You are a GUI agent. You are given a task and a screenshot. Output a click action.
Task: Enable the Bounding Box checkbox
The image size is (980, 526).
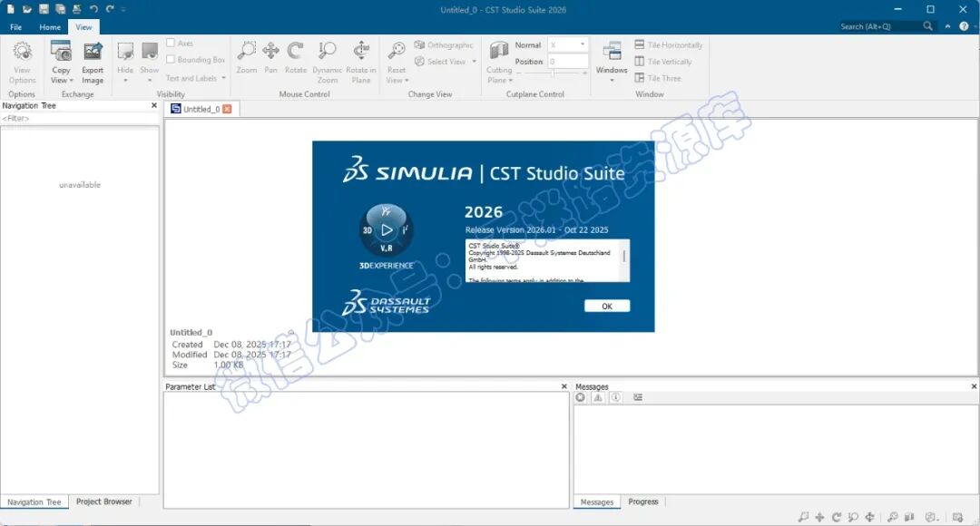pyautogui.click(x=170, y=59)
